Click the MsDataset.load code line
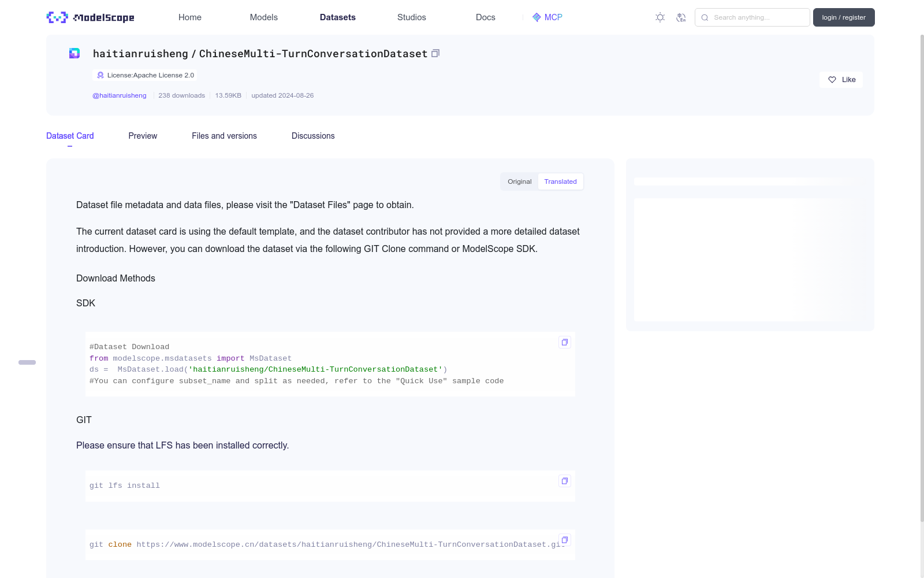The image size is (924, 578). coord(268,369)
